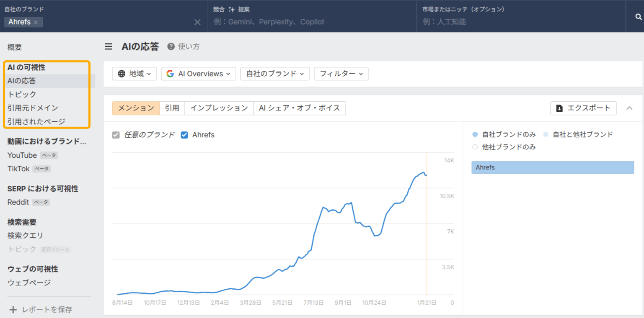Collapse the chart panel using the chevron
644x318 pixels.
tap(629, 108)
